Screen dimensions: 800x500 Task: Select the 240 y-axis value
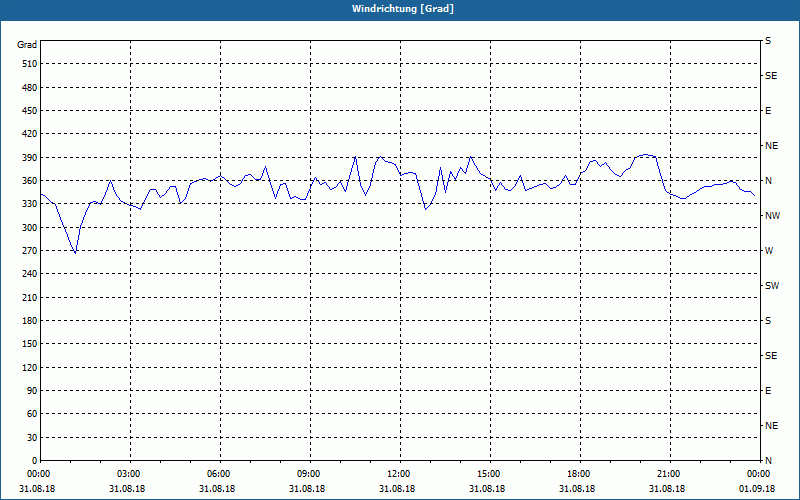[x=30, y=274]
